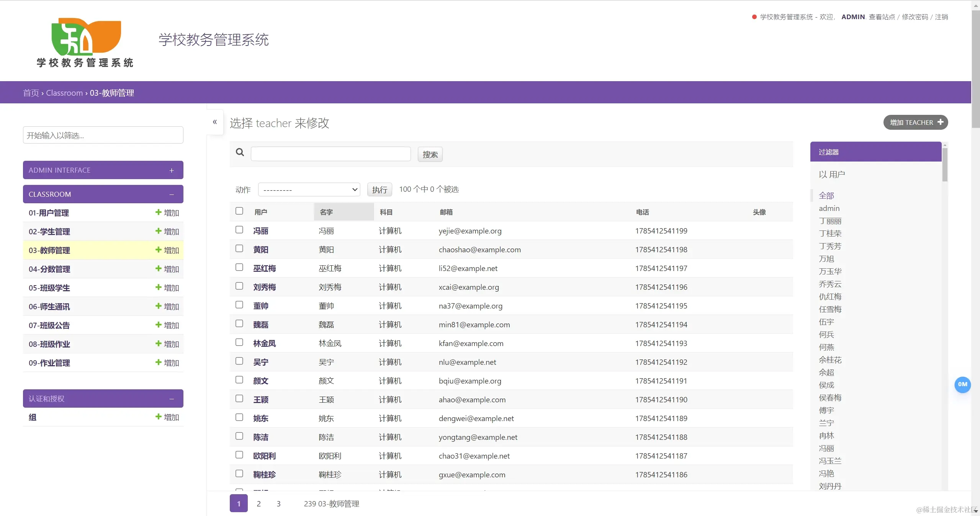Click the teacher search text field
This screenshot has width=980, height=516.
(x=330, y=154)
